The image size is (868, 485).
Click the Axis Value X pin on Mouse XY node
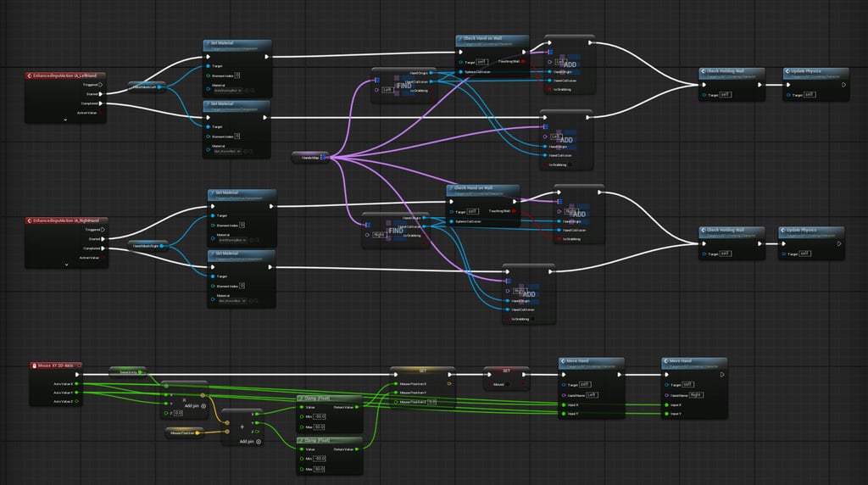[x=76, y=384]
